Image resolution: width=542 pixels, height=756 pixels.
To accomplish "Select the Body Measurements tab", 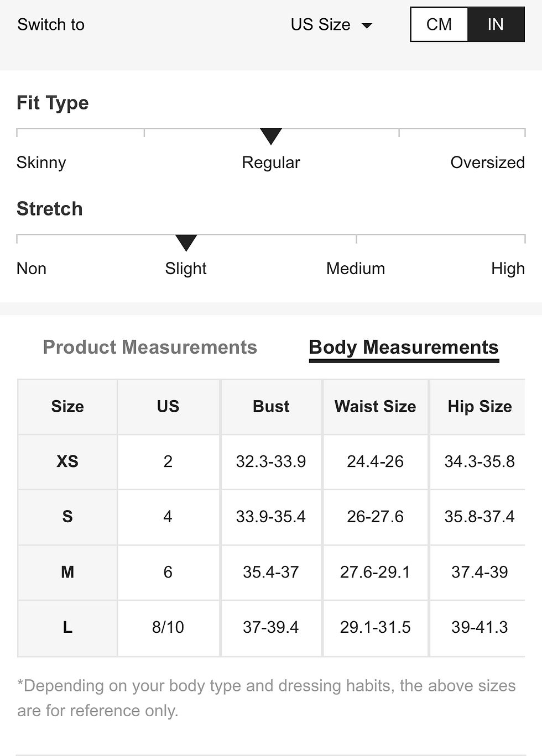I will coord(404,348).
